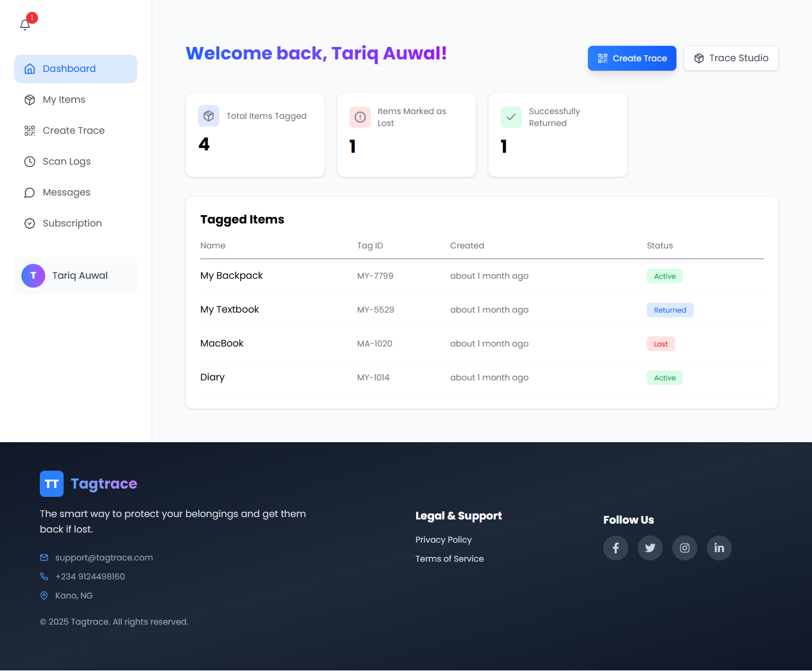The width and height of the screenshot is (812, 671).
Task: Switch to the Dashboard section
Action: point(68,68)
